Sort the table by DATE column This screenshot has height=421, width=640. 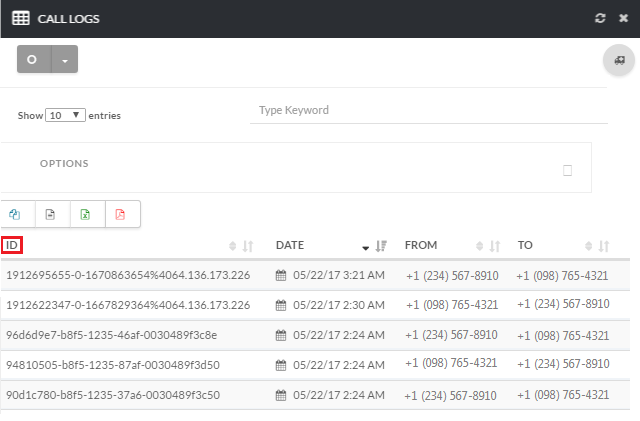coord(290,245)
